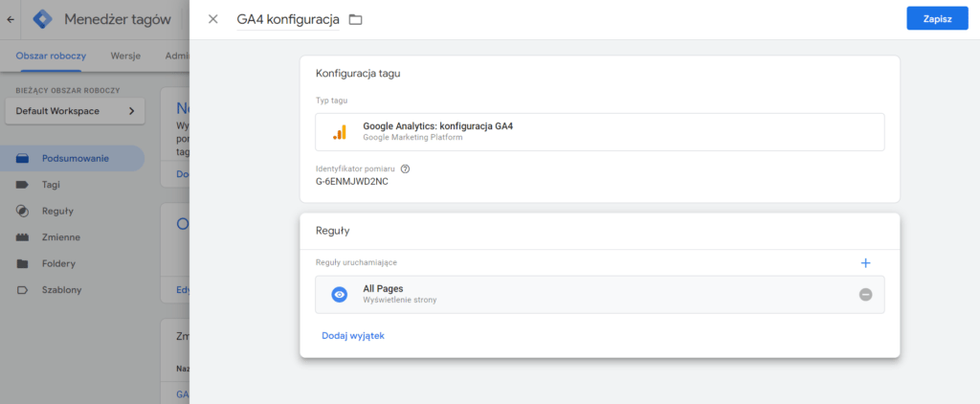This screenshot has width=980, height=404.
Task: Click the Menedżer tagów title
Action: [x=118, y=19]
